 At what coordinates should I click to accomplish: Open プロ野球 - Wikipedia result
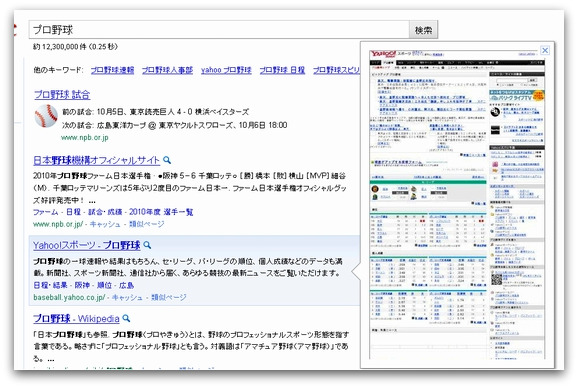coord(76,319)
